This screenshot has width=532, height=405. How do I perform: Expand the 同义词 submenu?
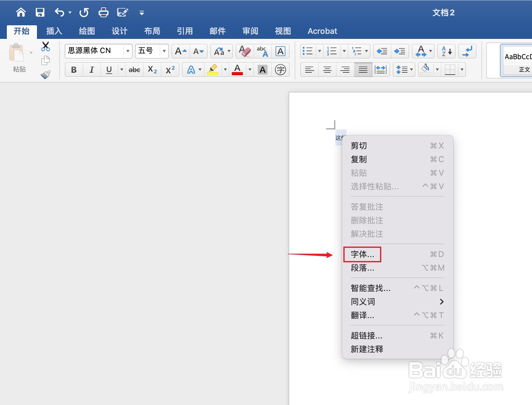click(398, 302)
